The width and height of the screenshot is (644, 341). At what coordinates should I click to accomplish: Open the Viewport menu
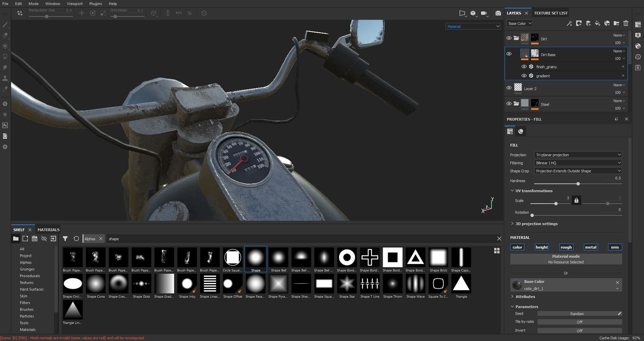pyautogui.click(x=75, y=4)
